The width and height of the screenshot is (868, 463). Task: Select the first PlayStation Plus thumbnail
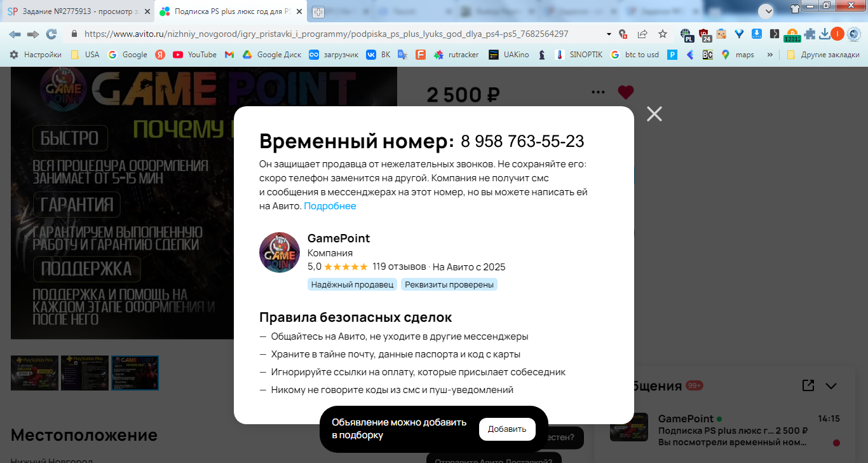tap(34, 373)
